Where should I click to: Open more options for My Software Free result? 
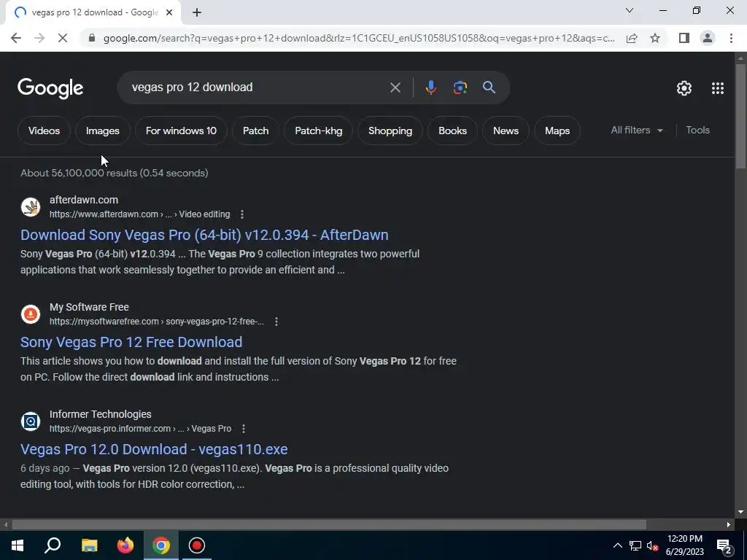click(x=276, y=322)
